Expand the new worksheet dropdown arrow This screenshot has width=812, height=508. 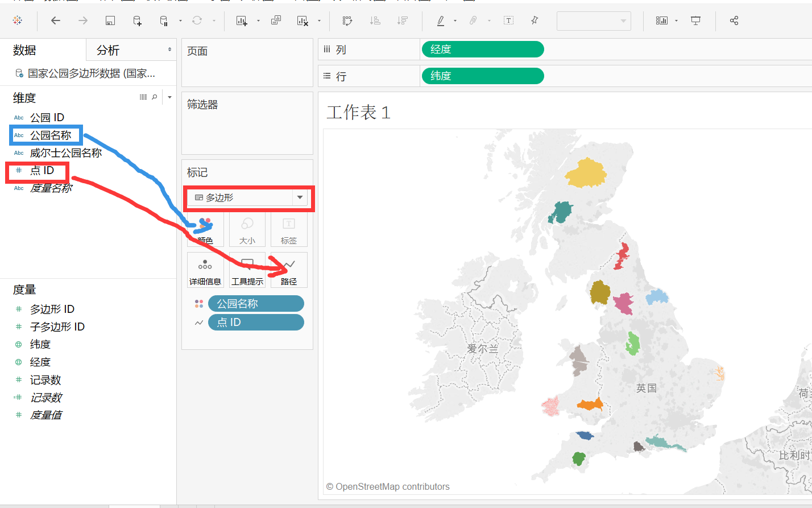pyautogui.click(x=258, y=21)
